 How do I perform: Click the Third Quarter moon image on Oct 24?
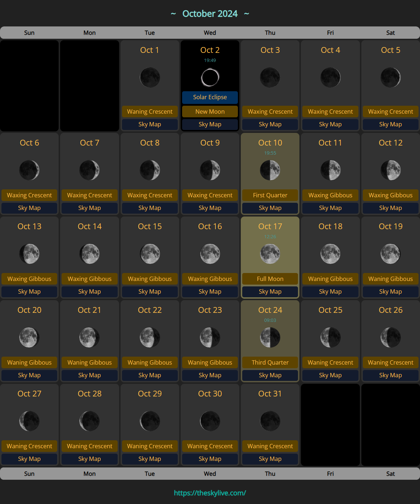tap(270, 337)
